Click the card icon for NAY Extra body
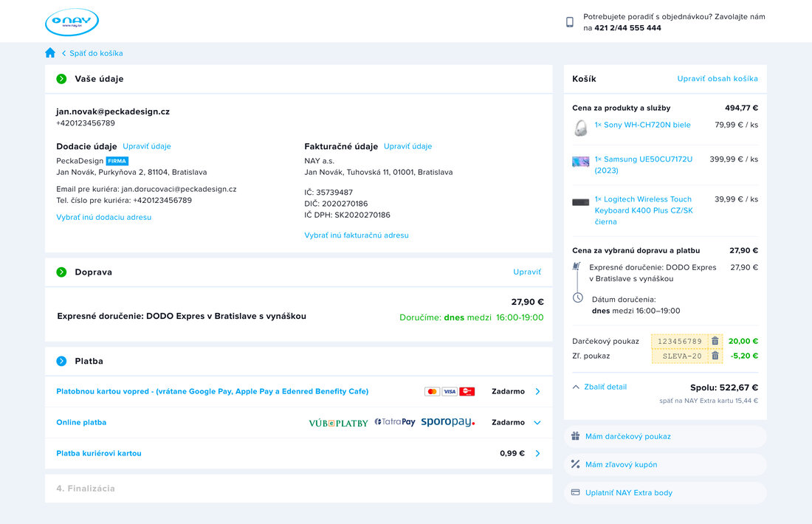Screen dimensions: 812x524 click(x=576, y=492)
